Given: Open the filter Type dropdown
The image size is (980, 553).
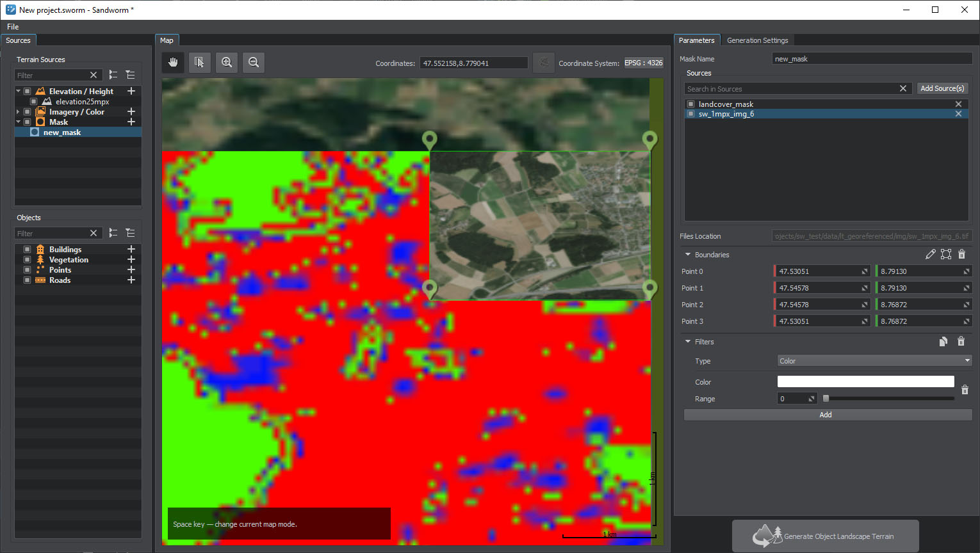Looking at the screenshot, I should tap(874, 361).
